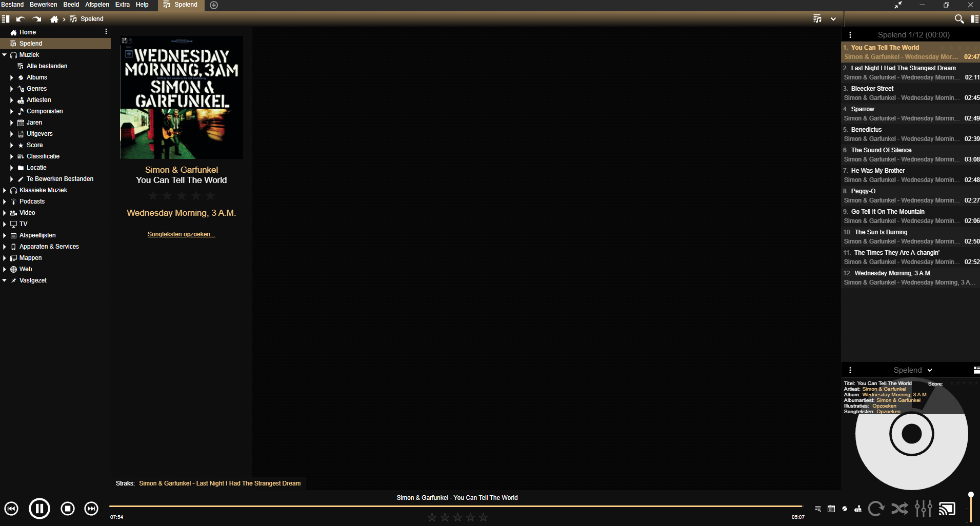Expand the Genres node
Image resolution: width=980 pixels, height=526 pixels.
coord(12,89)
